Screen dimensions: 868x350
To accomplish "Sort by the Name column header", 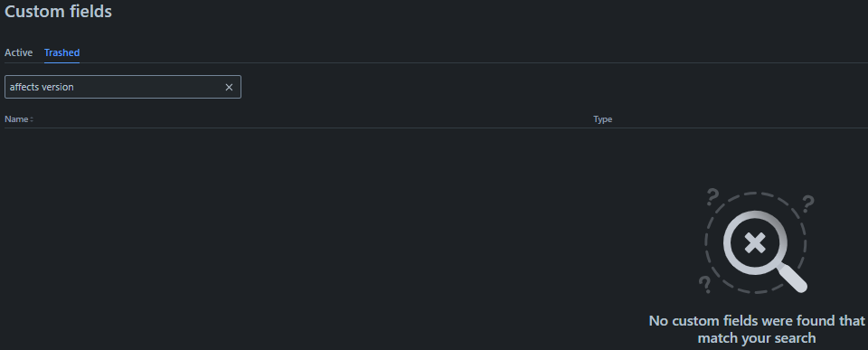I will (16, 119).
